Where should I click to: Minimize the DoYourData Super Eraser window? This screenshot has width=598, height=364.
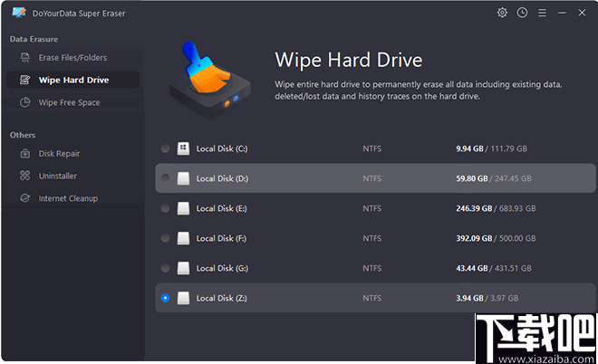562,13
